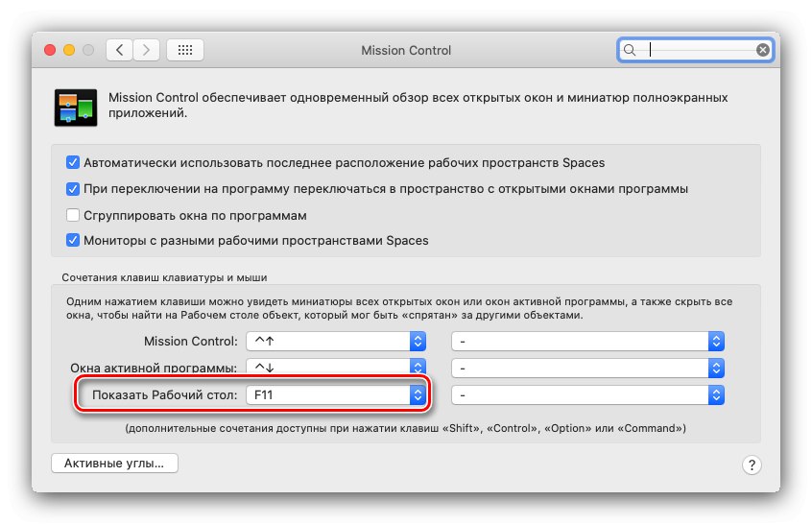This screenshot has width=812, height=524.
Task: Go forward with the right chevron button
Action: tap(146, 50)
